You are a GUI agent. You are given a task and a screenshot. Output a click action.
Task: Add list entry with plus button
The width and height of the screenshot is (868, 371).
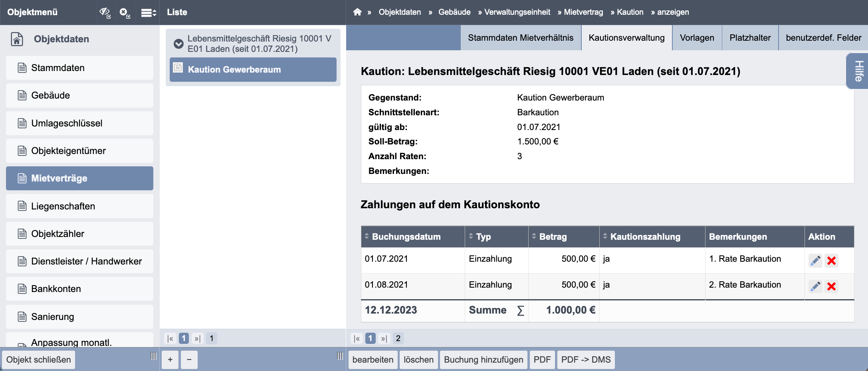tap(170, 360)
